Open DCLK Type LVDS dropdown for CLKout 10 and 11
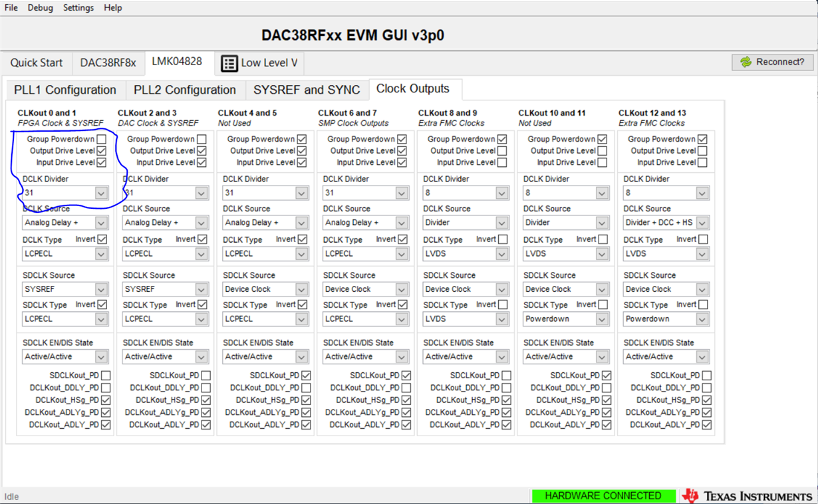This screenshot has width=818, height=504. pyautogui.click(x=565, y=253)
